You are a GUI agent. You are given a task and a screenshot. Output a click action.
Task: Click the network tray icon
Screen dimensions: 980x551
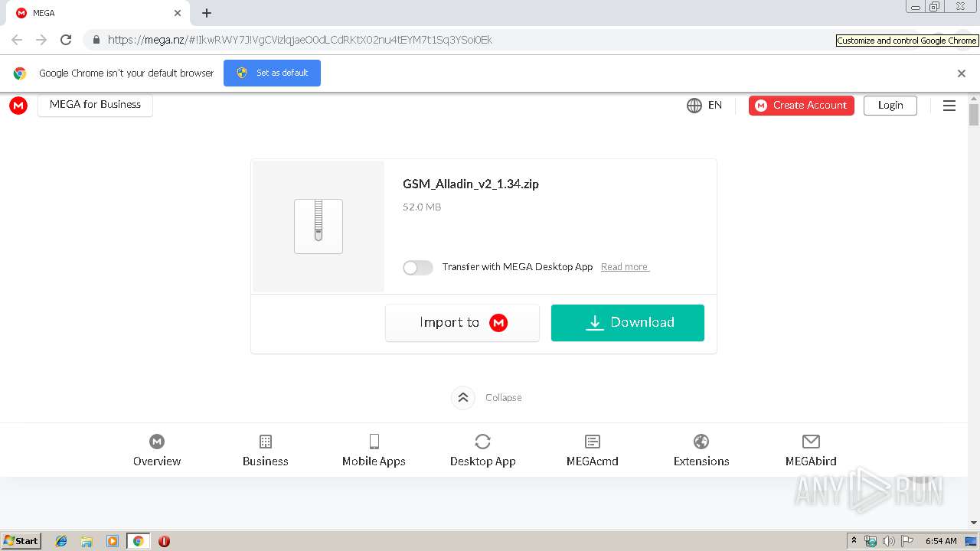click(x=871, y=541)
